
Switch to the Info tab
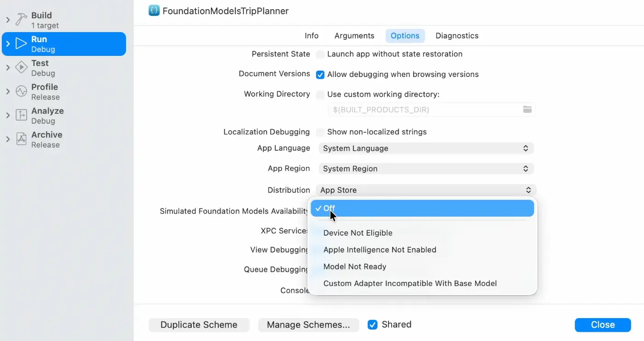311,36
